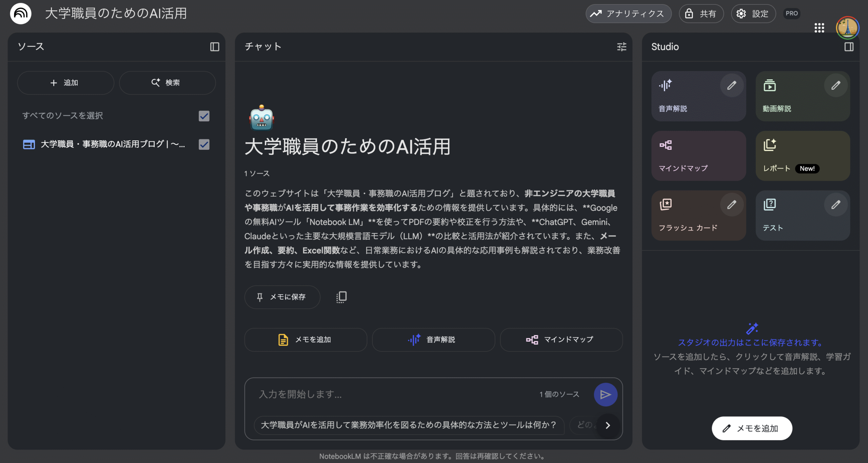The image size is (868, 463).
Task: Click メモに保存 button
Action: tap(282, 297)
